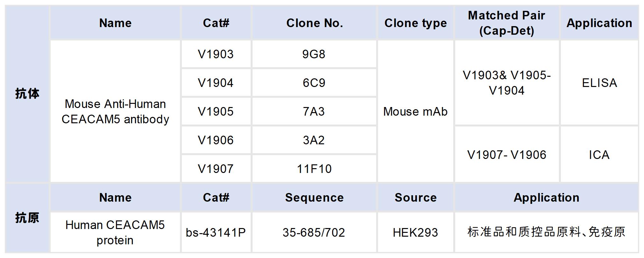This screenshot has width=644, height=258.
Task: Click the HEK293 source cell
Action: click(415, 233)
